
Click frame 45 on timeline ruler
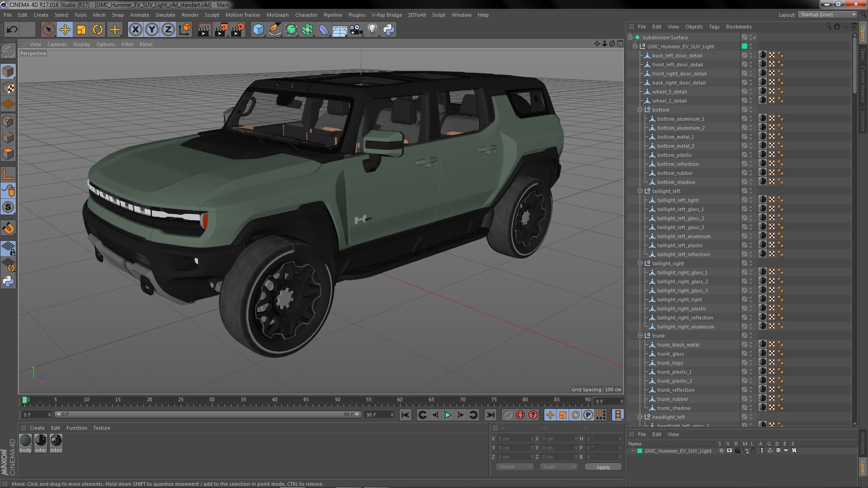pyautogui.click(x=306, y=400)
